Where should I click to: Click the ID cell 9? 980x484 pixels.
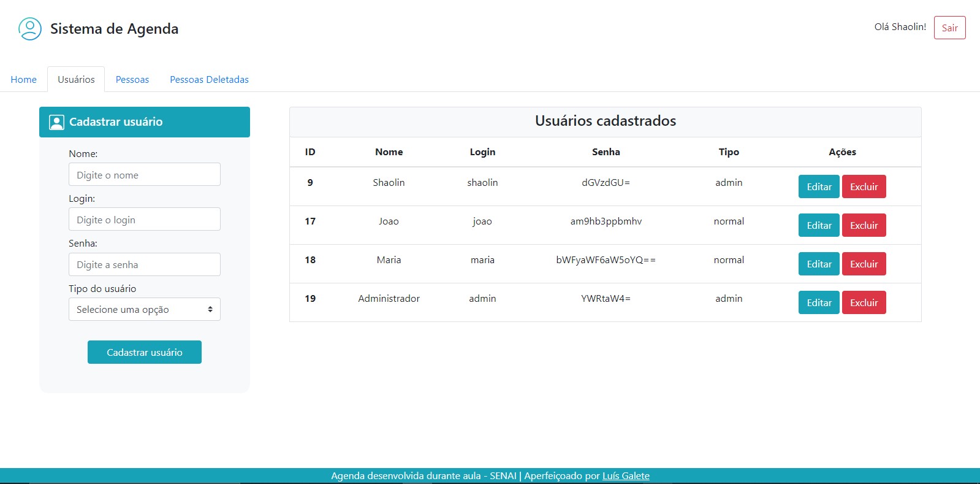[x=310, y=183]
